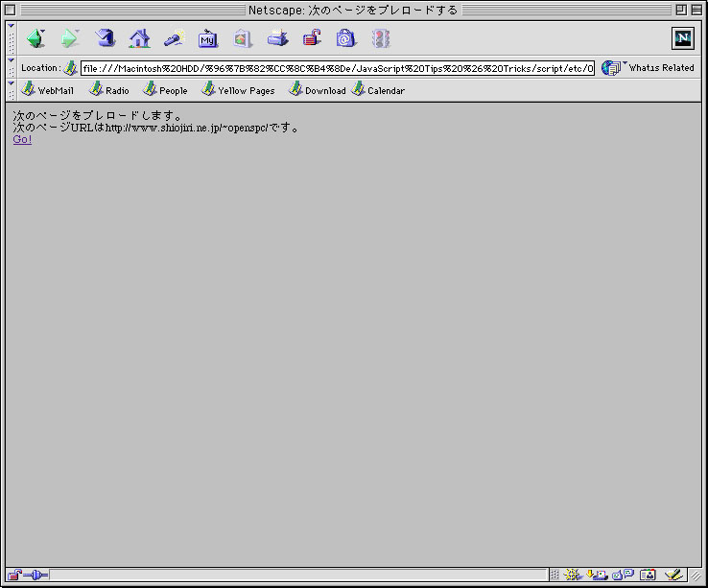Go to Home with the house icon
The image size is (708, 588).
click(x=139, y=38)
